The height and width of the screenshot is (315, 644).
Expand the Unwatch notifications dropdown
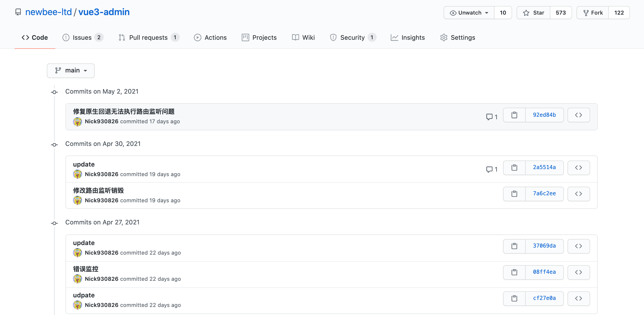469,13
